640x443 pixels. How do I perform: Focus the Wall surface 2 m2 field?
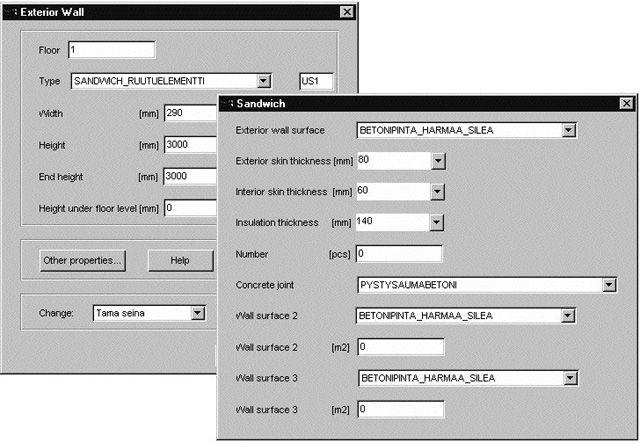399,347
